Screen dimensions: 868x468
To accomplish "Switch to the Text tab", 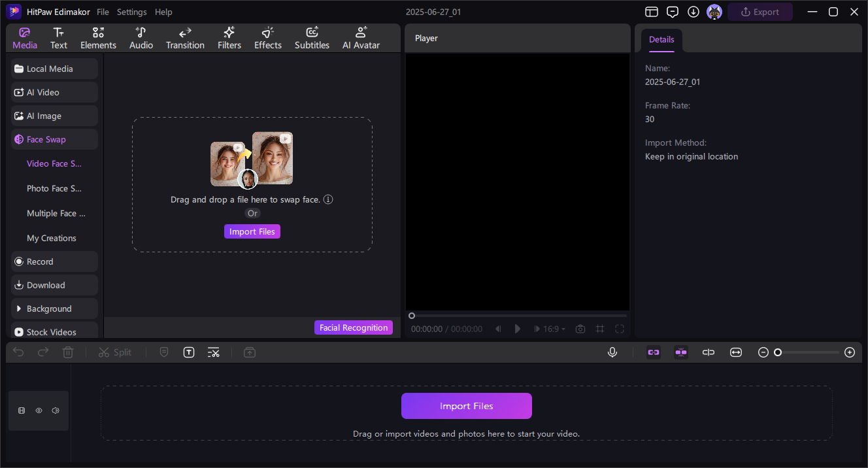I will point(59,38).
